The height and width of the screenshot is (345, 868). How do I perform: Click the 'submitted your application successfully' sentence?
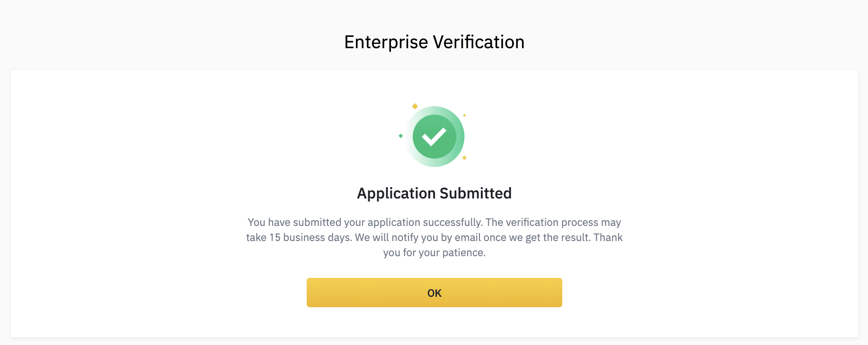pos(388,222)
